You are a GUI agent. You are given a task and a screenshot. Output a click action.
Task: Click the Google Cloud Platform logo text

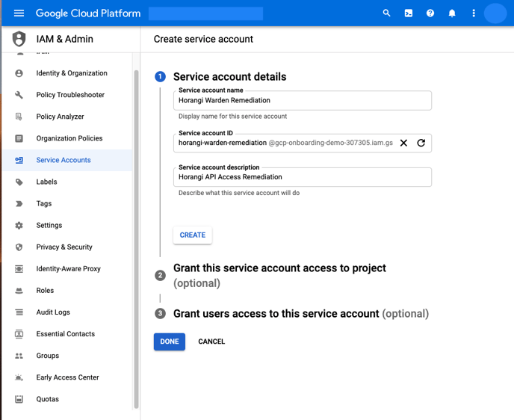coord(88,13)
